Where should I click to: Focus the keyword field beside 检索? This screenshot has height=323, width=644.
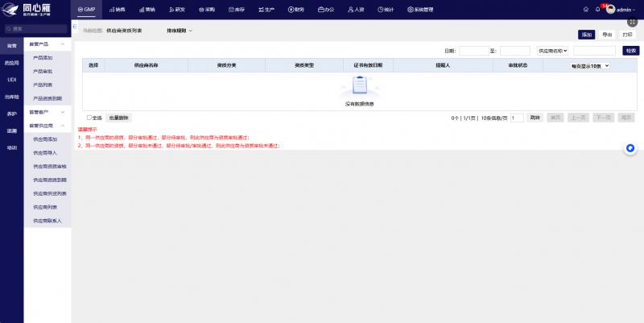click(594, 51)
